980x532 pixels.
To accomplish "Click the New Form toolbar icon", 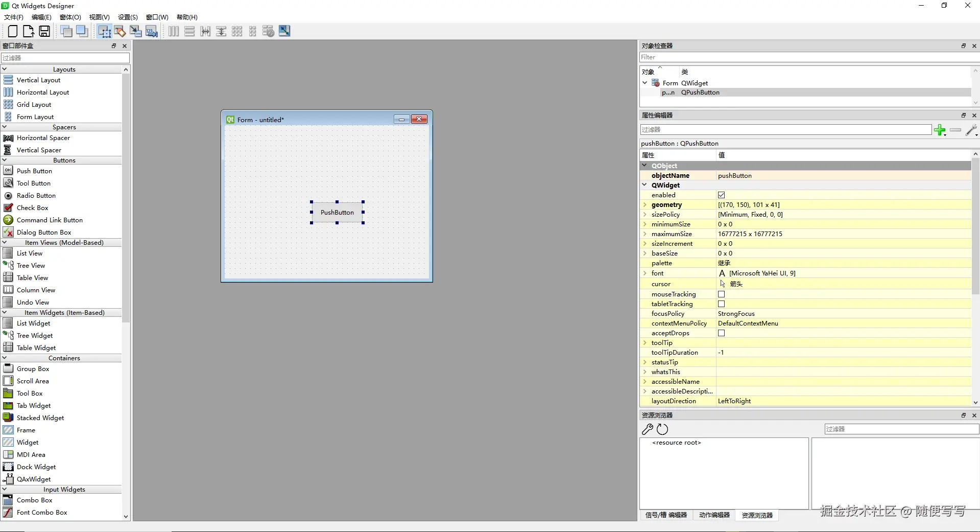I will pos(13,31).
